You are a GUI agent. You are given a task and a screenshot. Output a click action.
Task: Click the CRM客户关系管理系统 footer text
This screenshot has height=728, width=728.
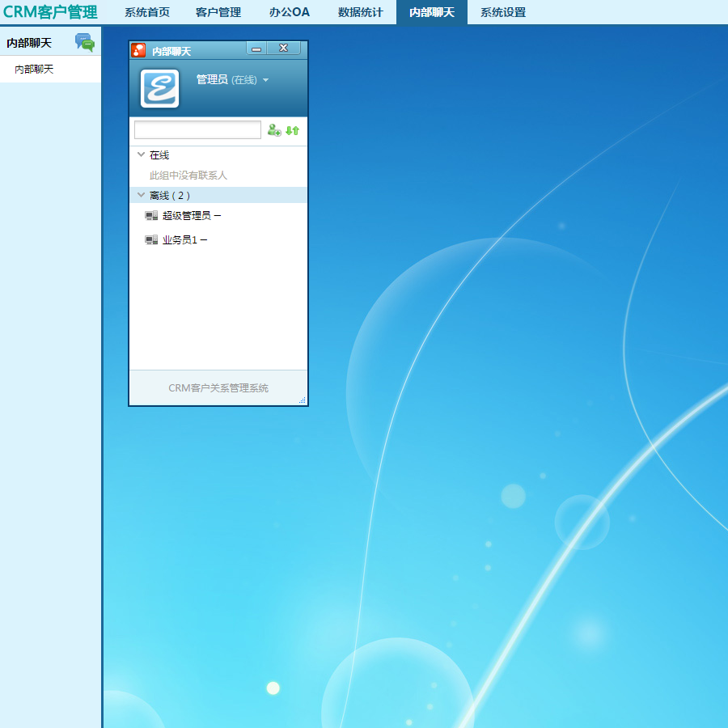[218, 388]
